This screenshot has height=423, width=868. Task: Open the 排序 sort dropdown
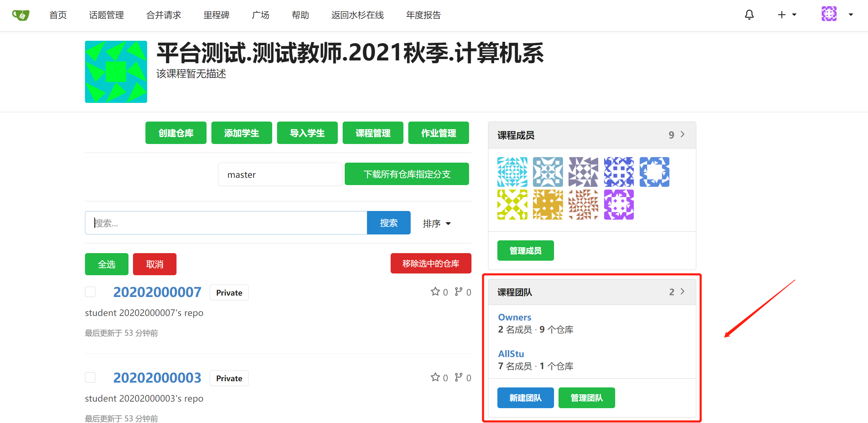pyautogui.click(x=437, y=224)
